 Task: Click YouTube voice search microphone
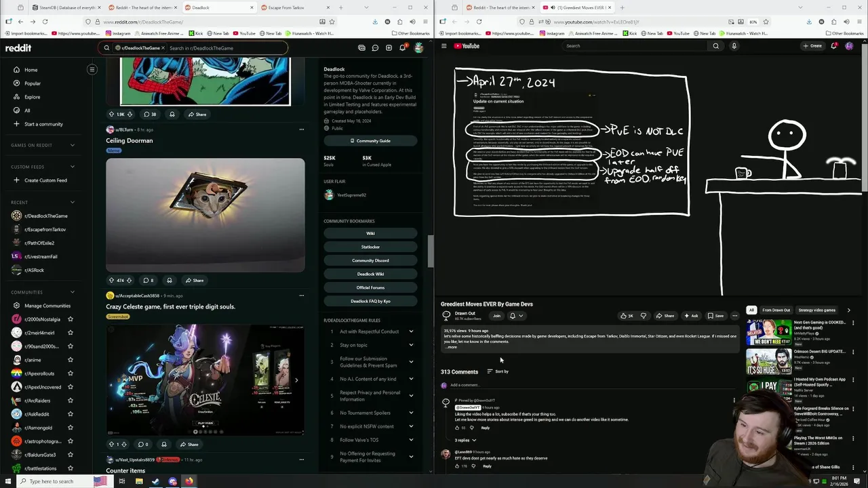click(x=734, y=46)
